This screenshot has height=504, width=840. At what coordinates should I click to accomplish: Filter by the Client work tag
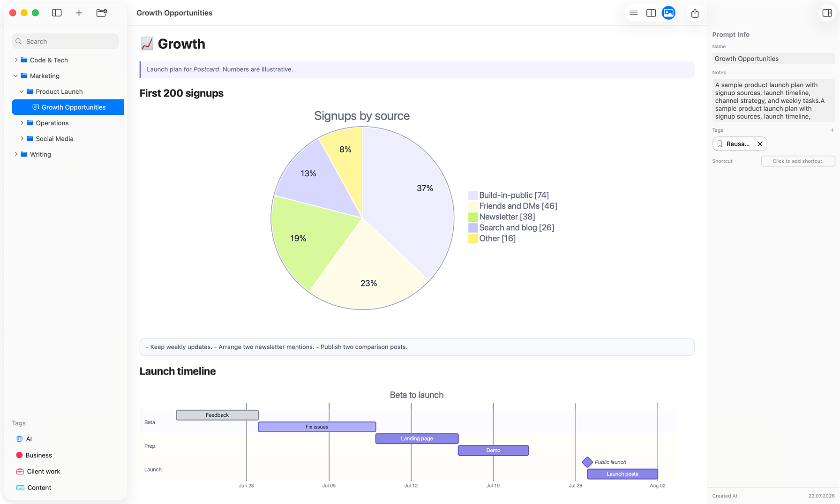tap(38, 472)
